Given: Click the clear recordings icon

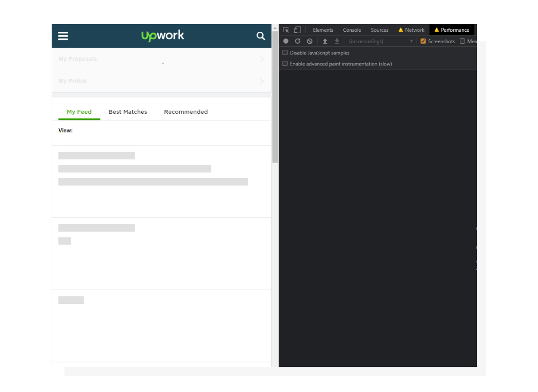Looking at the screenshot, I should tap(310, 41).
